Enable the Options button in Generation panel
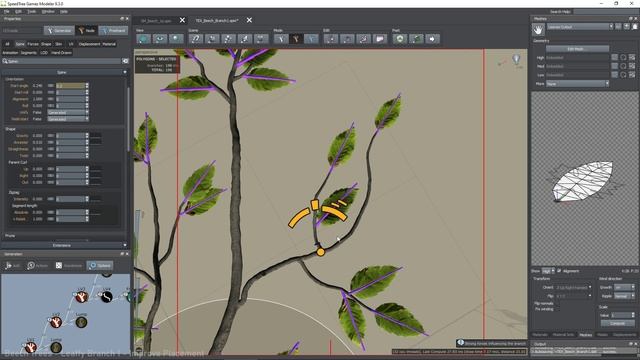Screen dimensions: 640x360 tap(100, 265)
